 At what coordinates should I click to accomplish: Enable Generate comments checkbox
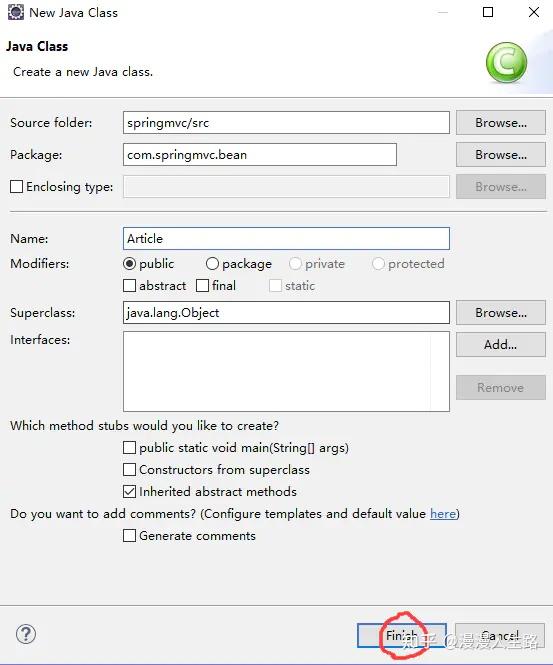click(x=129, y=536)
